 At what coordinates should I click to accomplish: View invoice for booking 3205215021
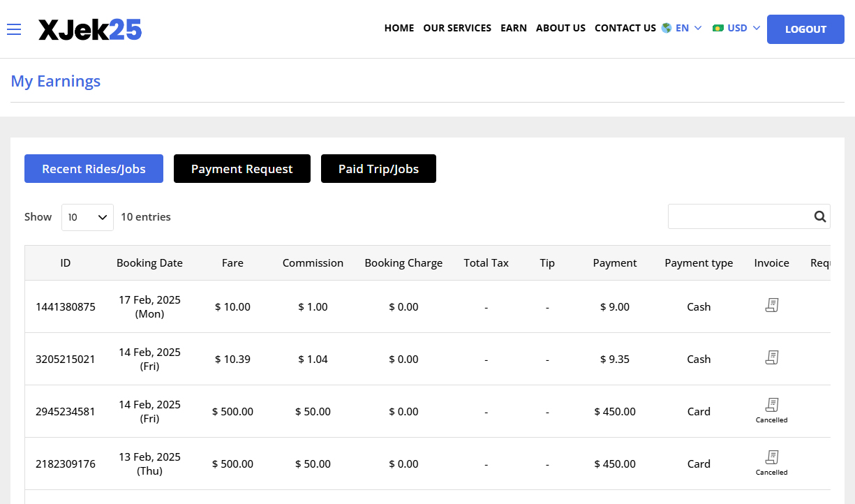771,357
